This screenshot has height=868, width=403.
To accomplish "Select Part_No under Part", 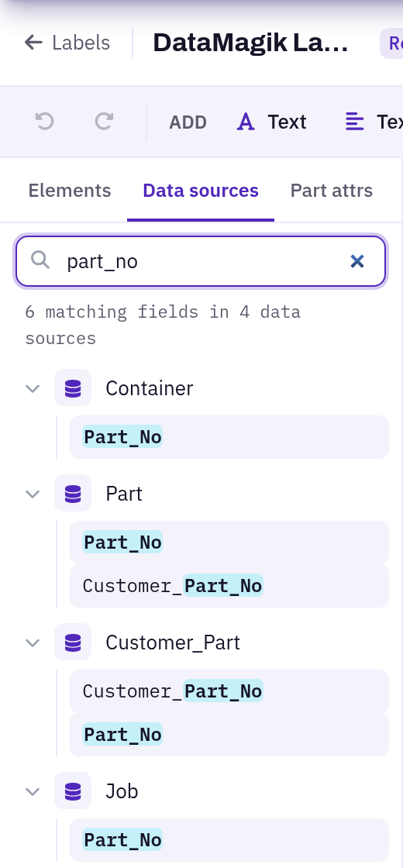I will 229,542.
